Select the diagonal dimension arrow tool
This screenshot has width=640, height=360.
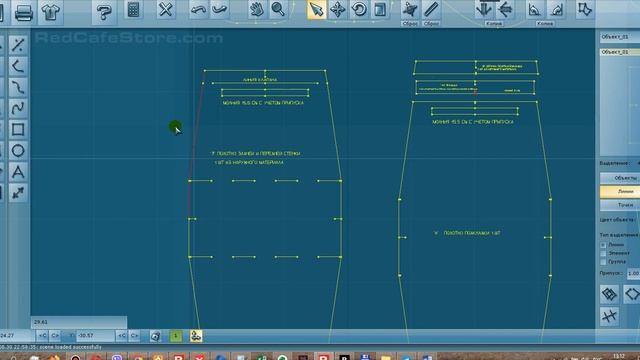(x=18, y=193)
